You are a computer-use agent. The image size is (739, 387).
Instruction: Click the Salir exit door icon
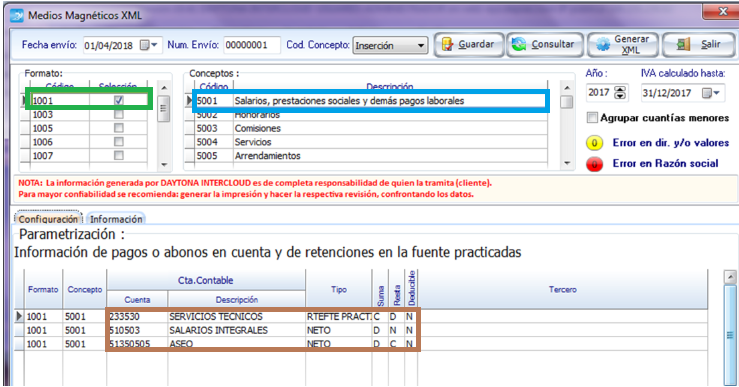(x=684, y=45)
